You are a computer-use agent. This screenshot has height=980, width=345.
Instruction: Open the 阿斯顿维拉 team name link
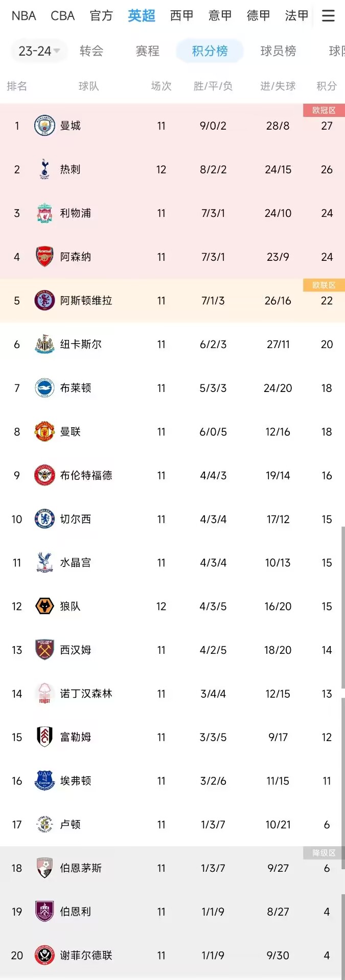click(86, 301)
